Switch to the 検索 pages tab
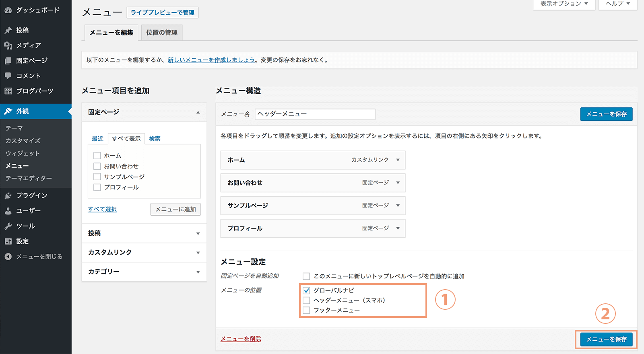Screen dimensions: 644x354 tap(155, 138)
